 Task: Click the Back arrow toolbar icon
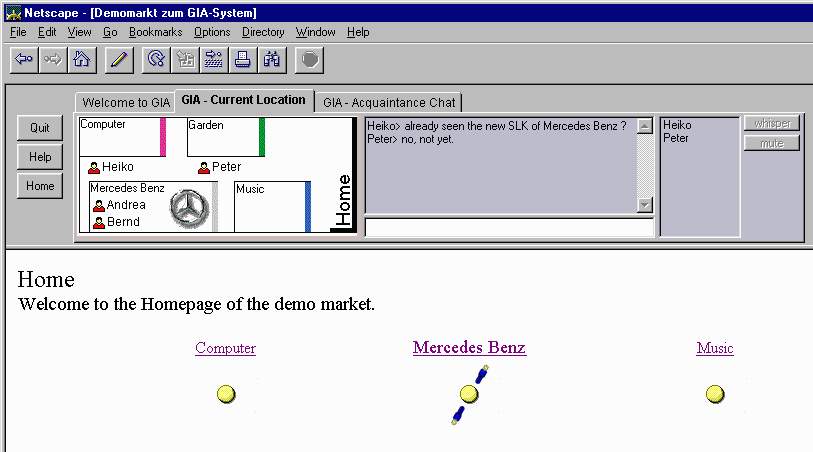24,59
